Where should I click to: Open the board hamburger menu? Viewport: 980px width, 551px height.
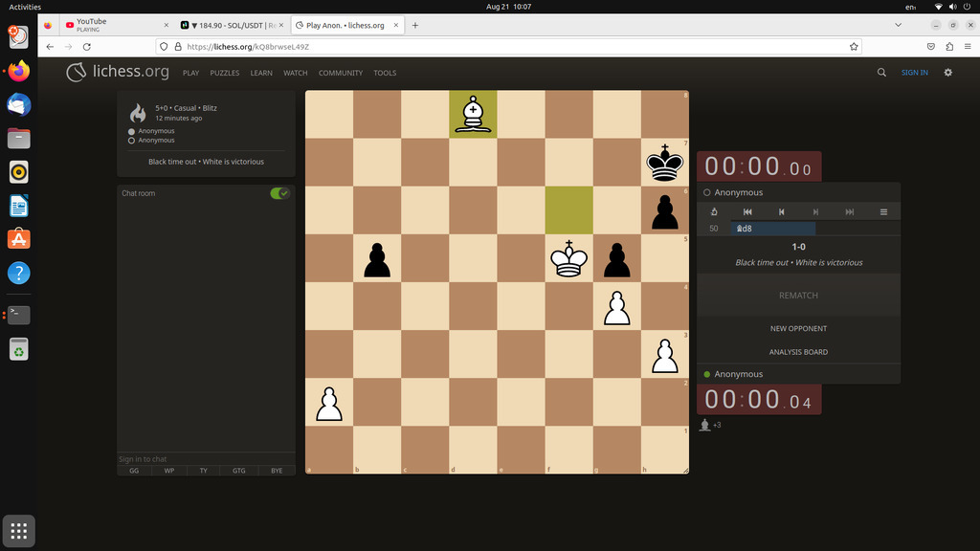coord(883,211)
